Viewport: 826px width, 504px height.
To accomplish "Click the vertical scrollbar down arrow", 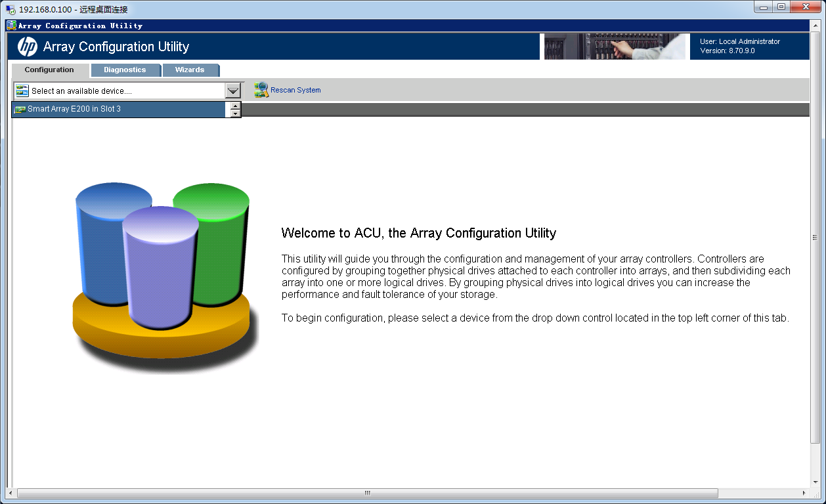I will (815, 483).
